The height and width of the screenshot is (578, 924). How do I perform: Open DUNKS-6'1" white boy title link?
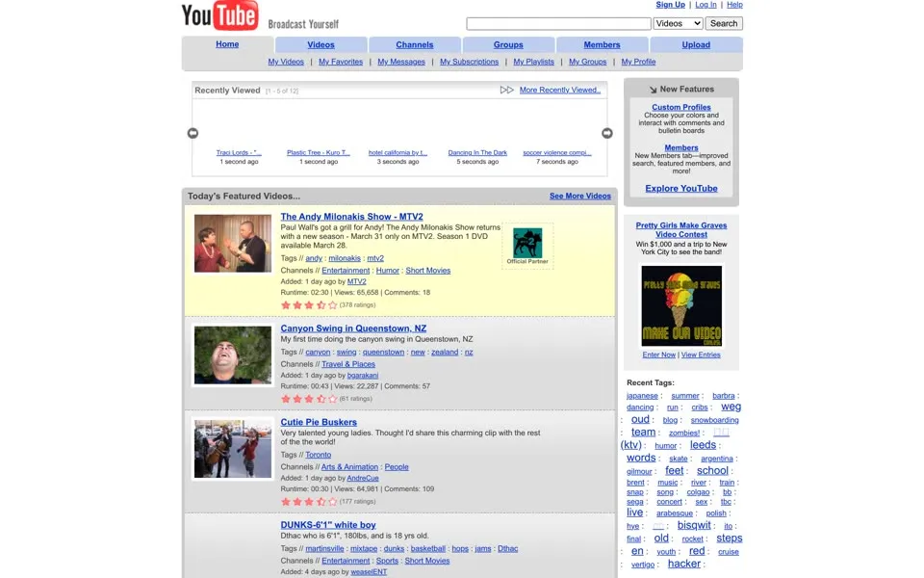[328, 525]
